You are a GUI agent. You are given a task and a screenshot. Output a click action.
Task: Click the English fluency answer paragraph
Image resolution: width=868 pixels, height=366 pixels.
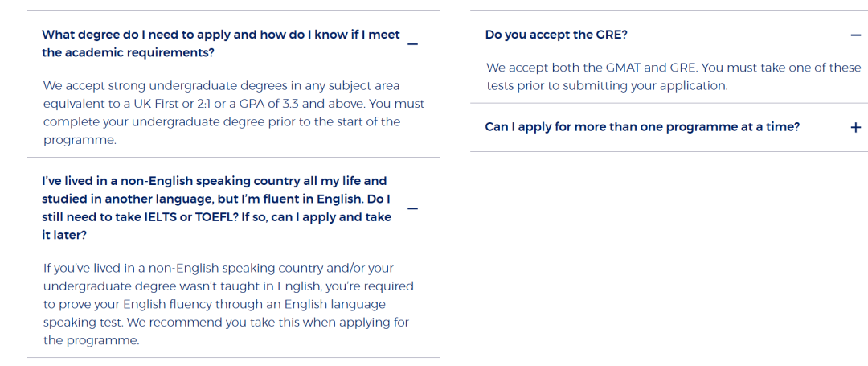[x=228, y=304]
